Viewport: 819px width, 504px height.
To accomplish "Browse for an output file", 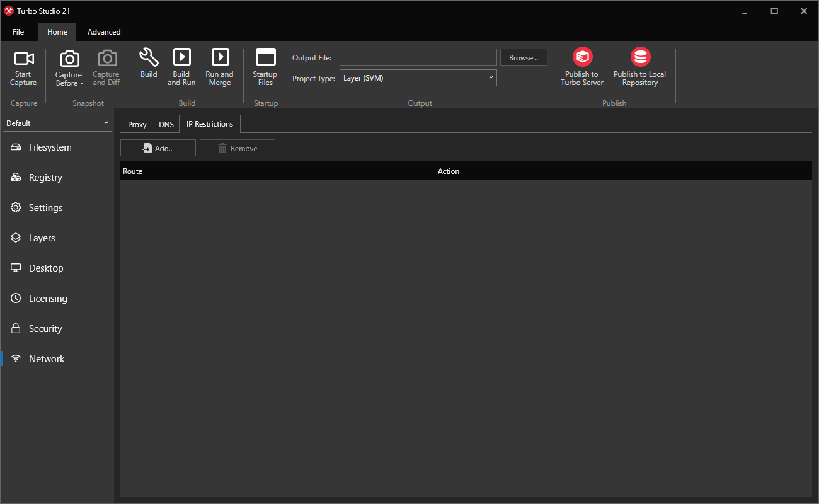I will [x=524, y=57].
